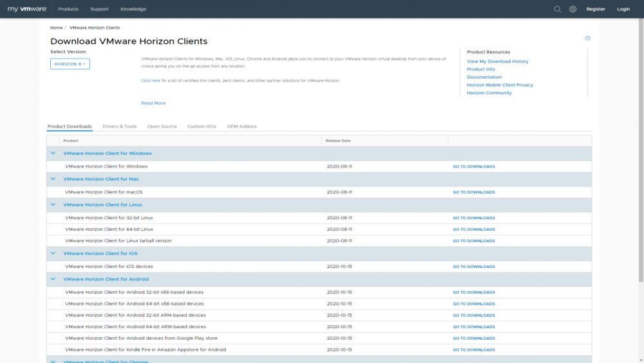The width and height of the screenshot is (644, 363).
Task: Switch to the Drivers & Tools tab
Action: click(x=120, y=126)
